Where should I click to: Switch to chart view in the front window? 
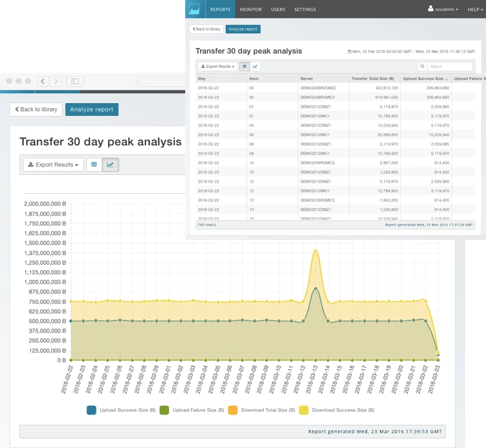[256, 67]
